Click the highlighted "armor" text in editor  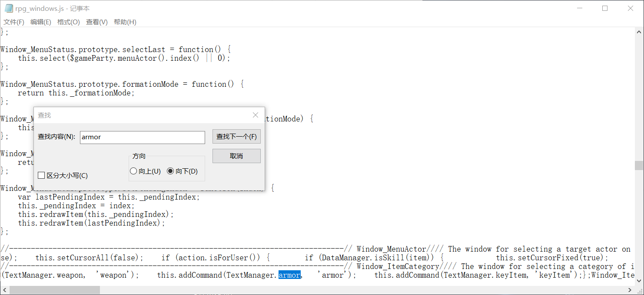point(289,275)
